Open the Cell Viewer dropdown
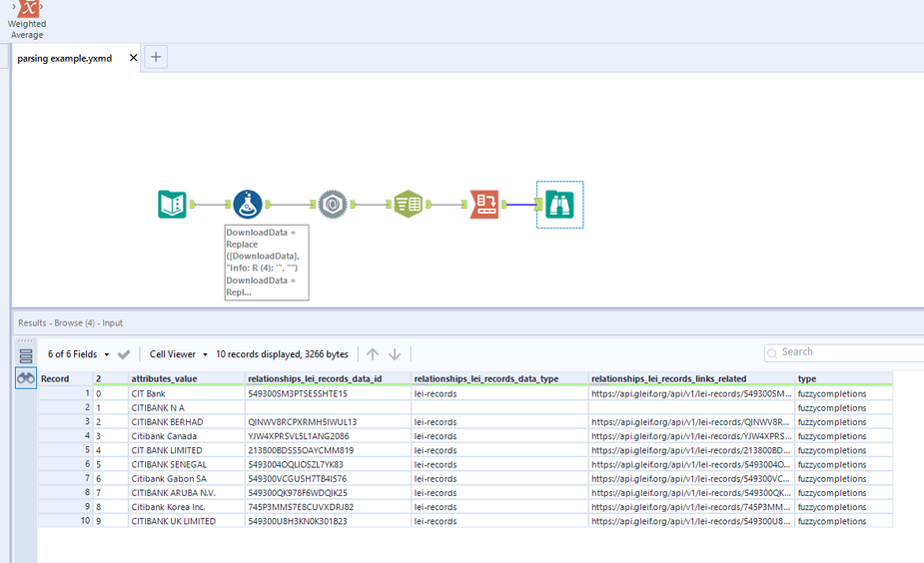Viewport: 924px width, 563px height. [178, 354]
